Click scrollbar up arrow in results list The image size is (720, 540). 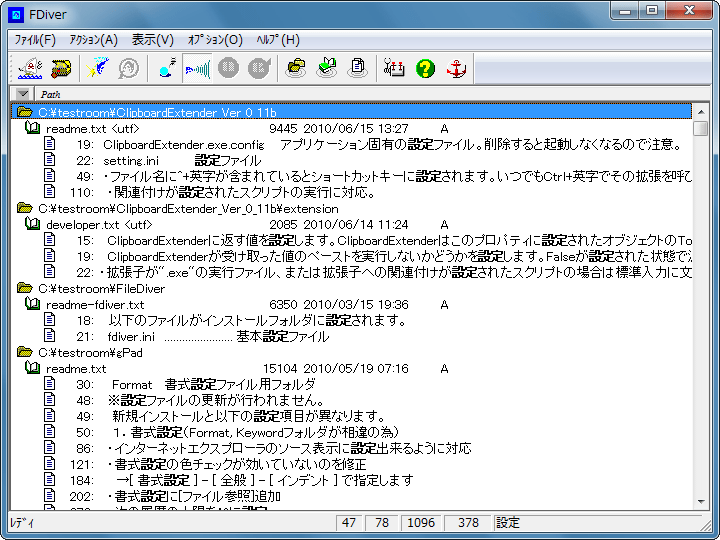coord(701,112)
